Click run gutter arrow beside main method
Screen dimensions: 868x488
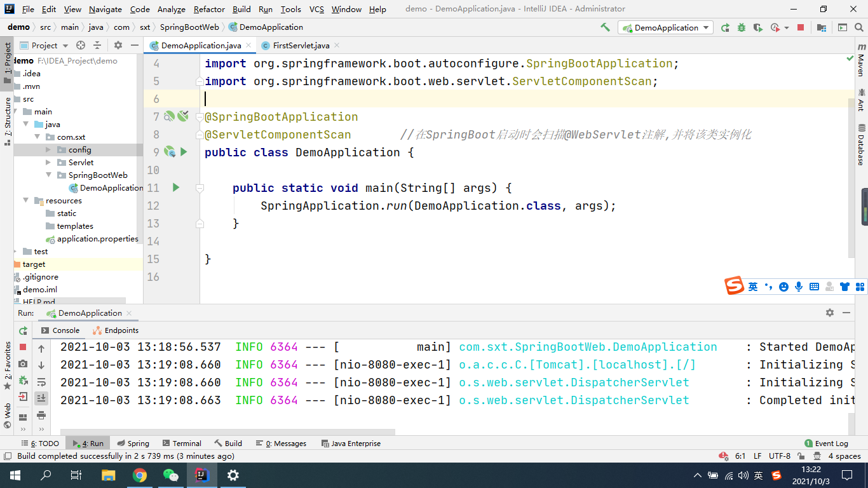point(176,187)
